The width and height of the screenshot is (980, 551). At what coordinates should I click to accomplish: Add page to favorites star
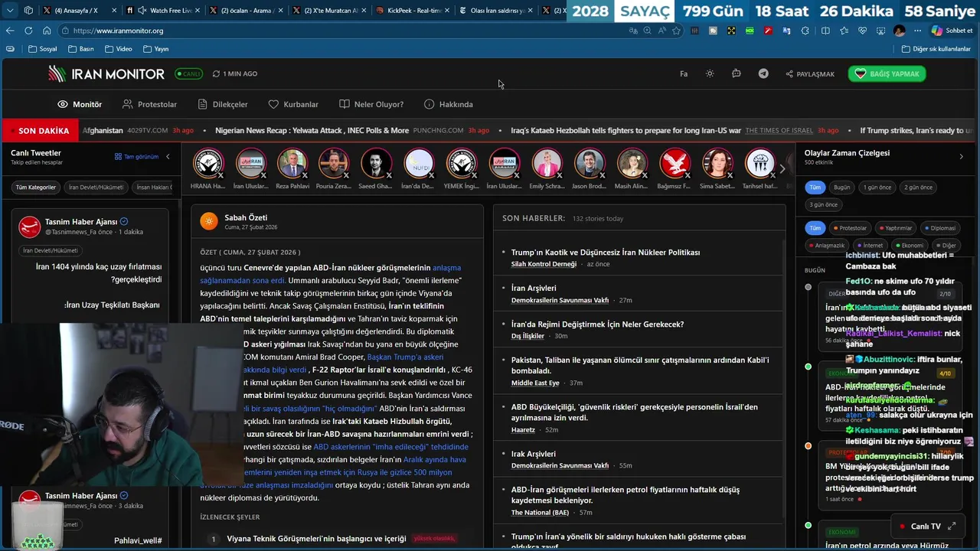tap(676, 31)
